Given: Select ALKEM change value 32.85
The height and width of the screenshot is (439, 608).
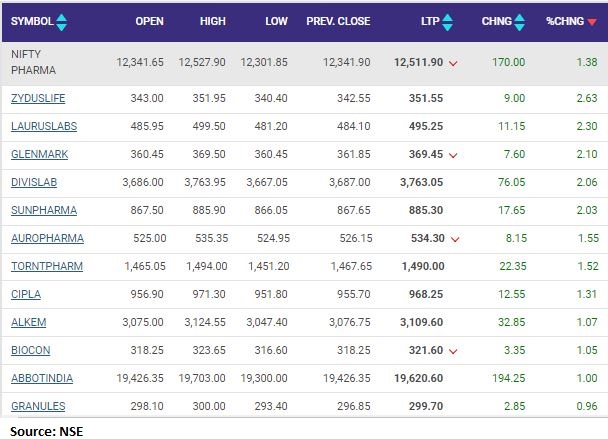Looking at the screenshot, I should (x=511, y=322).
